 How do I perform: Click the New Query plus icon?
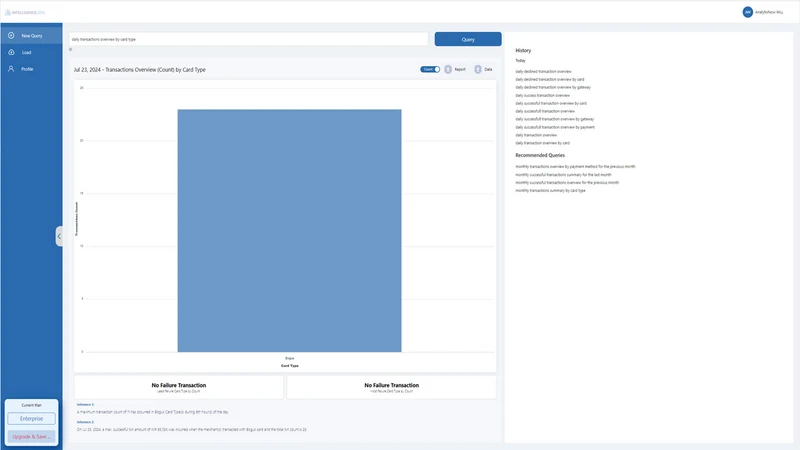click(11, 36)
